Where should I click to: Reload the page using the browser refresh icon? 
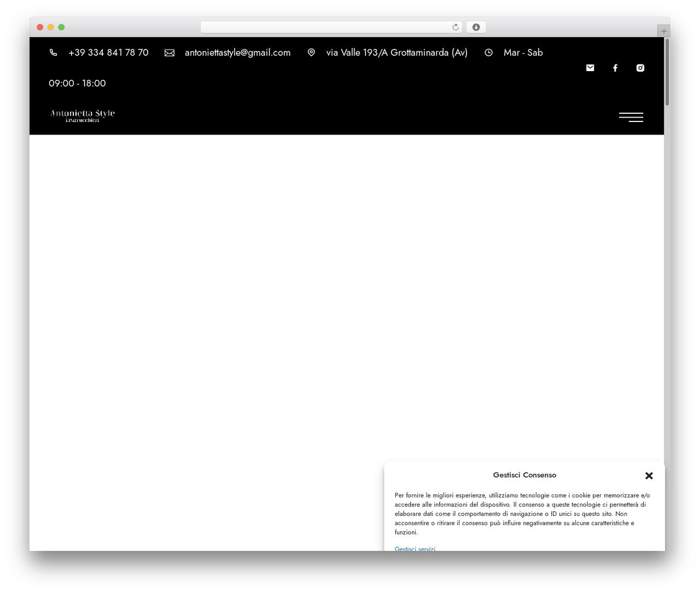455,27
